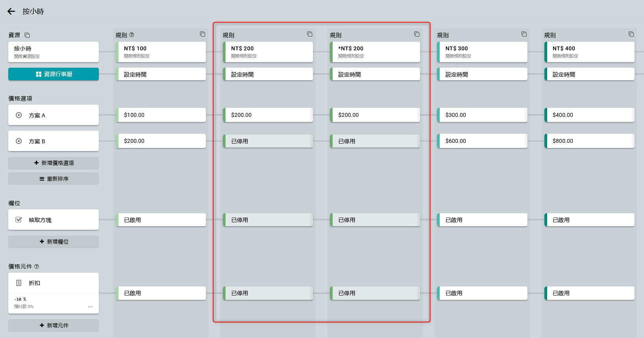This screenshot has height=338, width=644.
Task: Click 已停用 discount cell under *NT$ 200
Action: (x=375, y=293)
